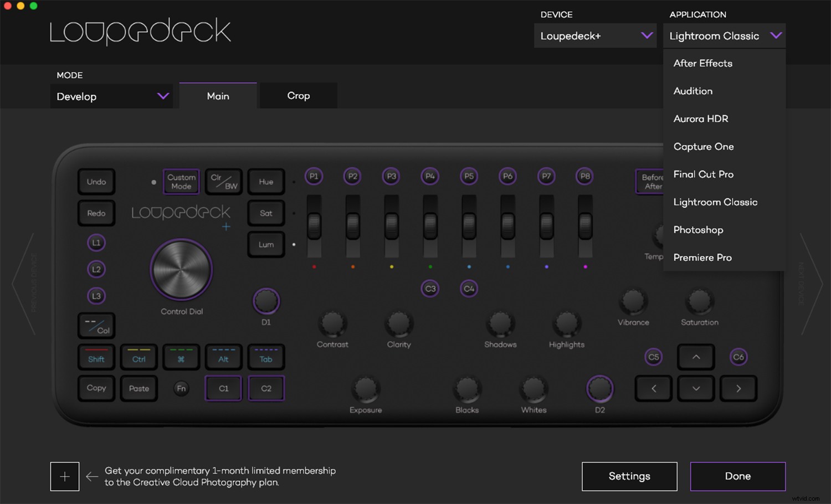
Task: Select the Clr/BW button on the virtual Loupedeck
Action: pos(223,182)
